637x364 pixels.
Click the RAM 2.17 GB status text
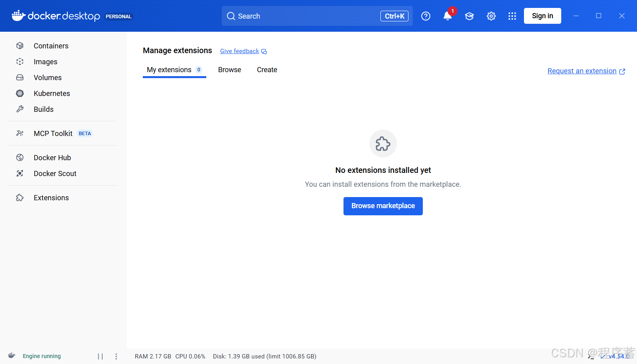pos(153,356)
